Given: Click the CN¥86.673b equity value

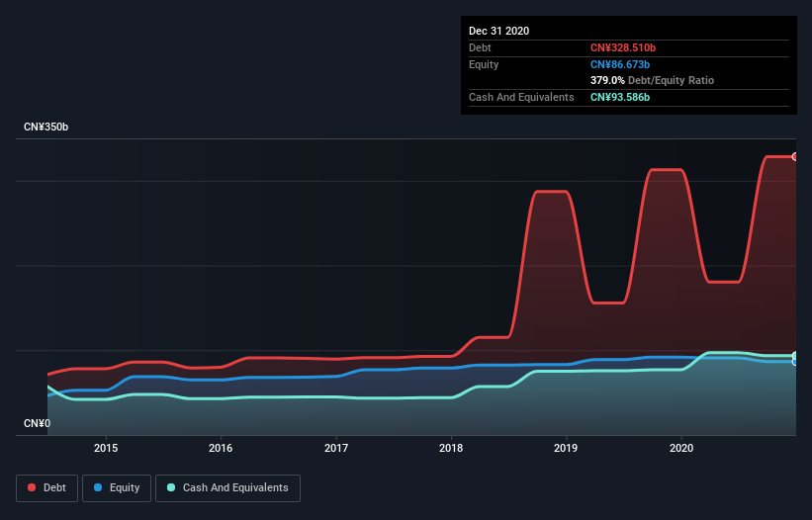Looking at the screenshot, I should click(x=620, y=64).
